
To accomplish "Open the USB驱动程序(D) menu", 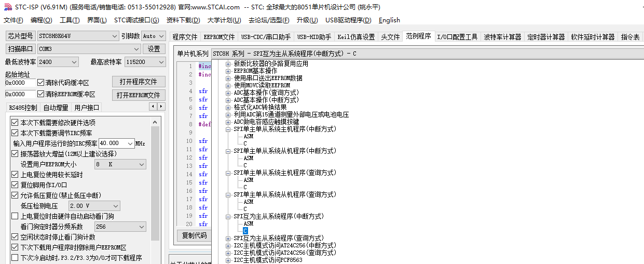I will coord(348,20).
